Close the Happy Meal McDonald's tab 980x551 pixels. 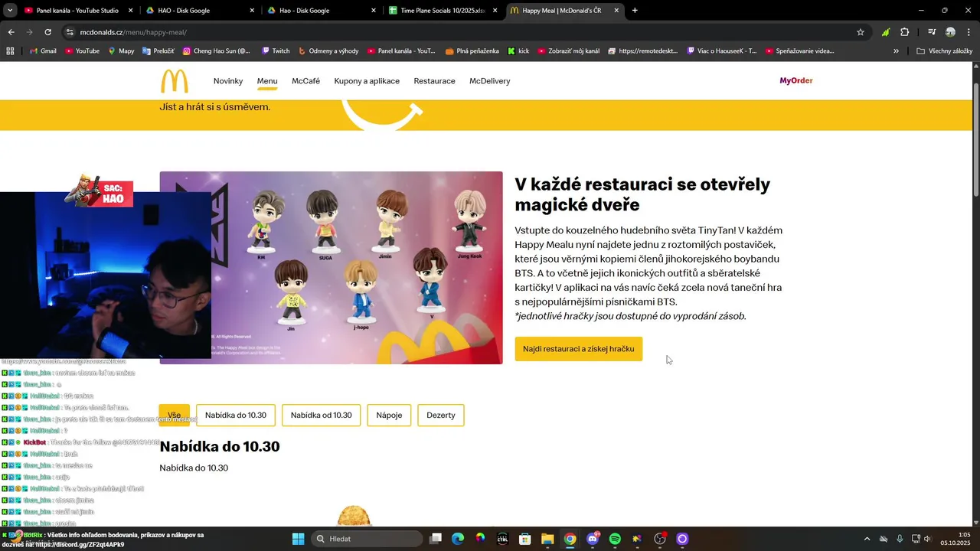(616, 11)
